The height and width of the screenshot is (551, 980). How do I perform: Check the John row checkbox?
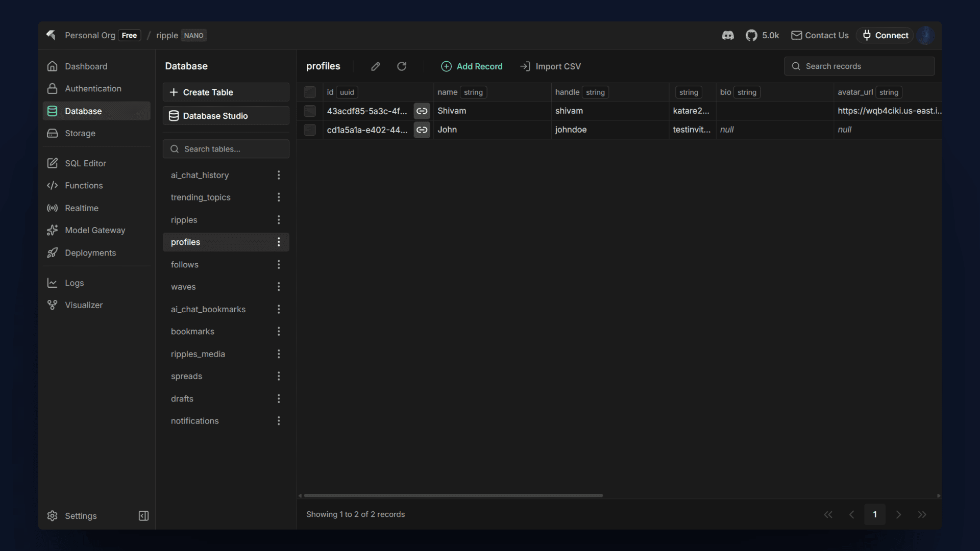310,130
